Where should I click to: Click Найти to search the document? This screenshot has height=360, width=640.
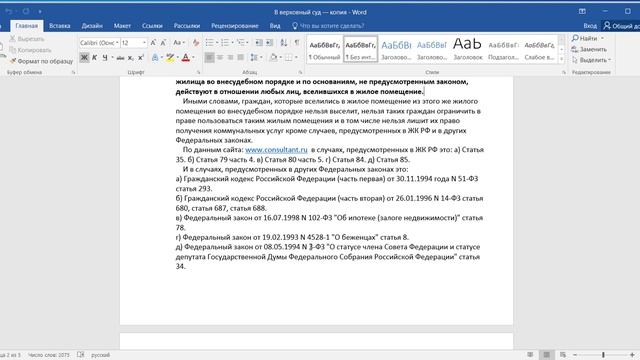584,38
